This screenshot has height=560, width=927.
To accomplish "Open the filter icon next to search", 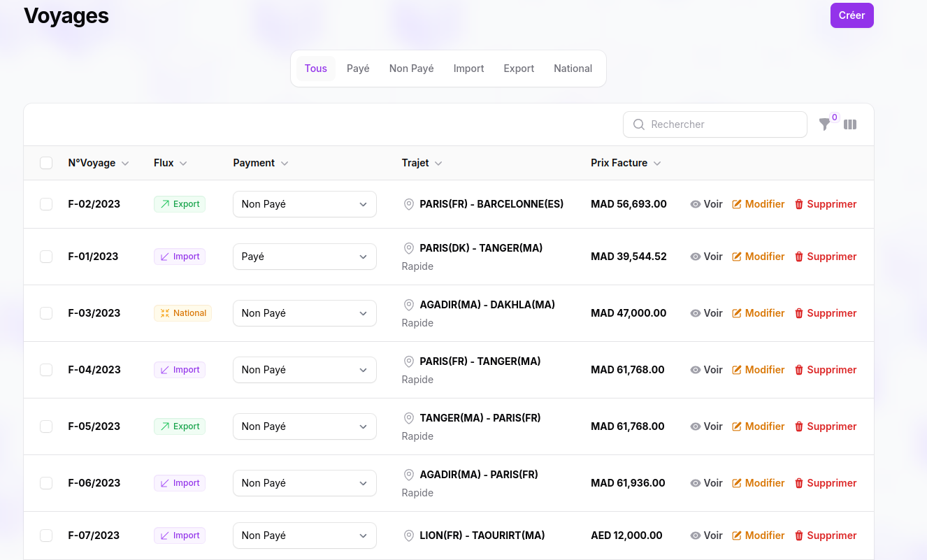I will click(x=825, y=124).
